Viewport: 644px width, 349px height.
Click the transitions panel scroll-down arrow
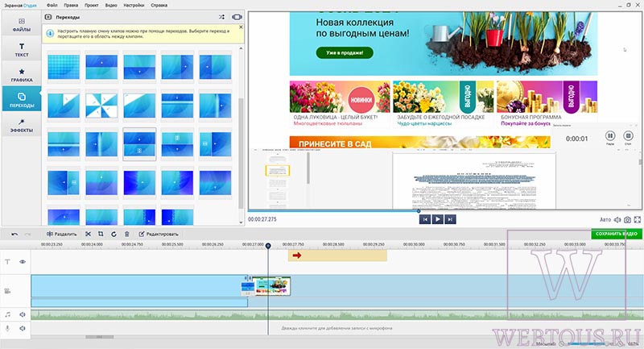point(241,222)
